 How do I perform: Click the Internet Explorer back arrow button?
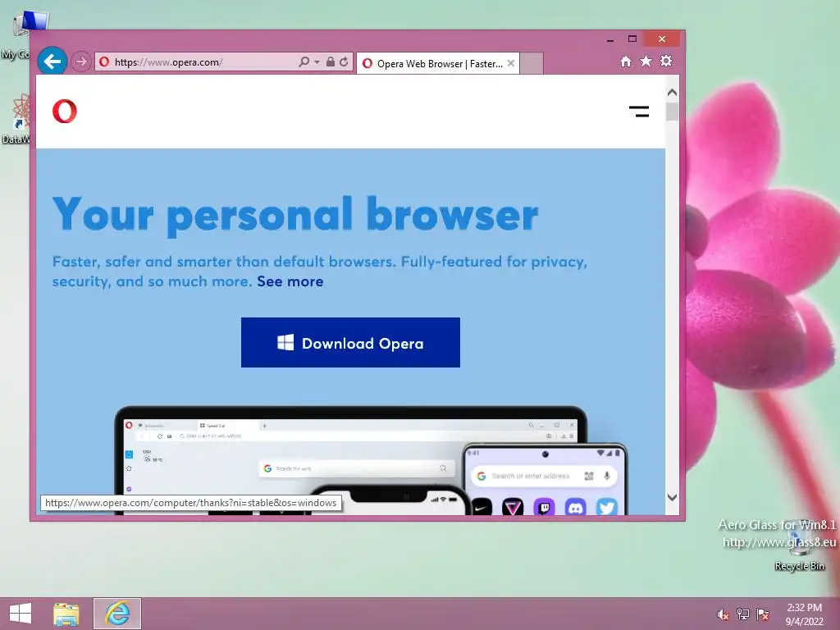tap(52, 62)
